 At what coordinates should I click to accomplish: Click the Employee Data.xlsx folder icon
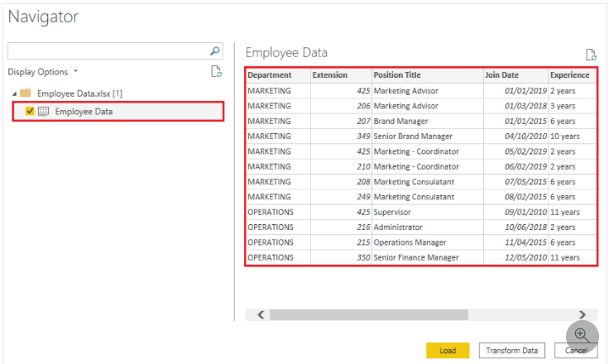[26, 93]
